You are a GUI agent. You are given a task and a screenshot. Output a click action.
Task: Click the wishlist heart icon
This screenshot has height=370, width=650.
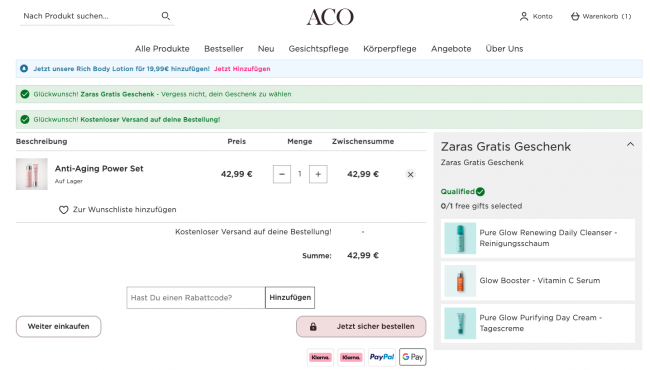(x=63, y=210)
